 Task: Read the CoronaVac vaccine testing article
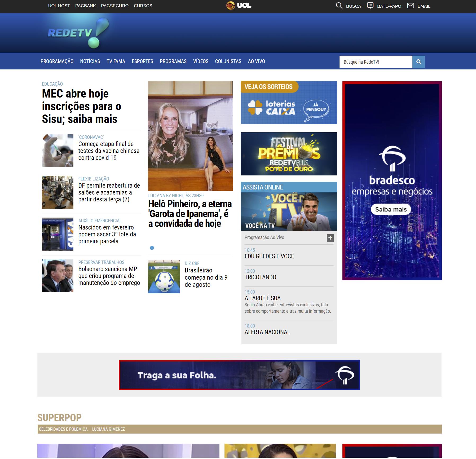pyautogui.click(x=109, y=151)
